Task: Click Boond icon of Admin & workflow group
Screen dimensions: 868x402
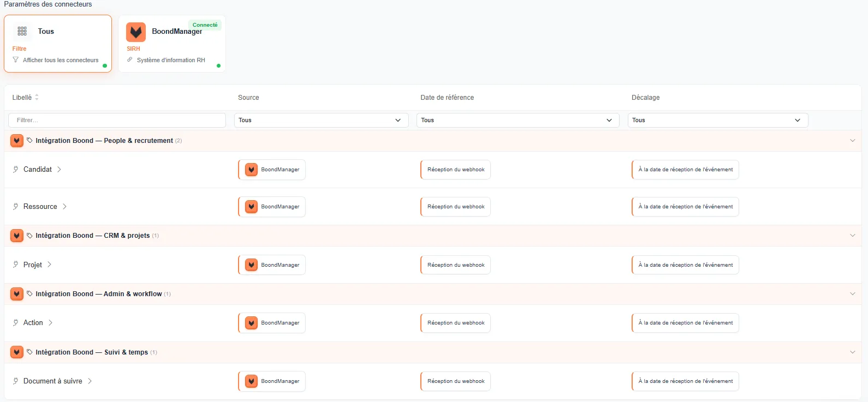Action: point(17,294)
